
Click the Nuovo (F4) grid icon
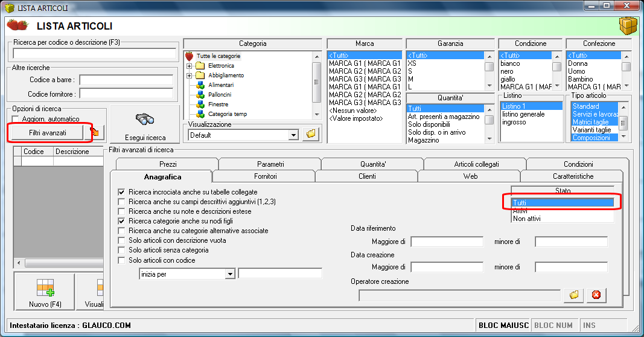(46, 287)
